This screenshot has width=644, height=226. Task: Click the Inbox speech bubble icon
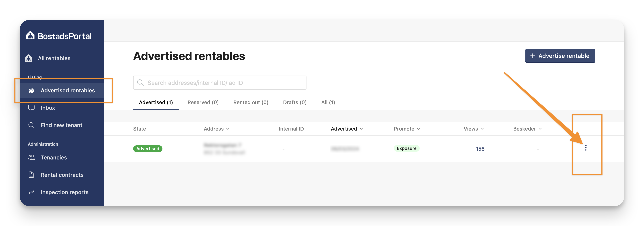31,108
